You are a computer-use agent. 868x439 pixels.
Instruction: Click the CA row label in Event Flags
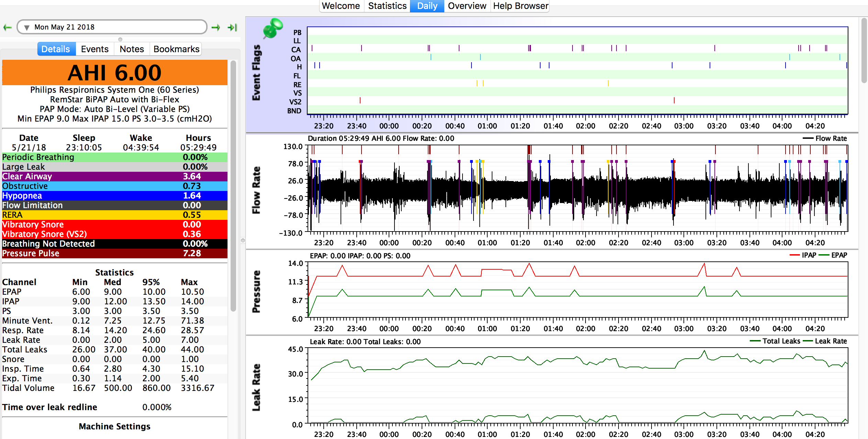click(x=296, y=50)
